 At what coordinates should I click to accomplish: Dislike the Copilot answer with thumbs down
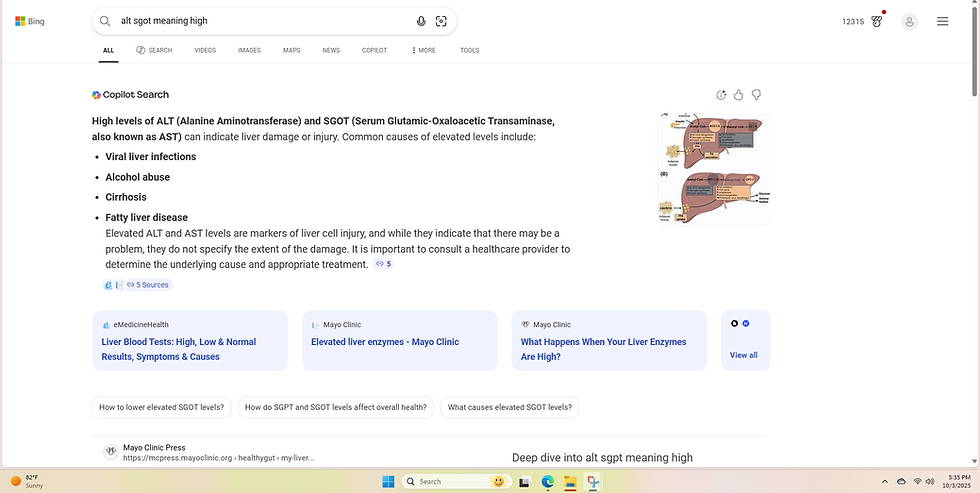click(756, 95)
